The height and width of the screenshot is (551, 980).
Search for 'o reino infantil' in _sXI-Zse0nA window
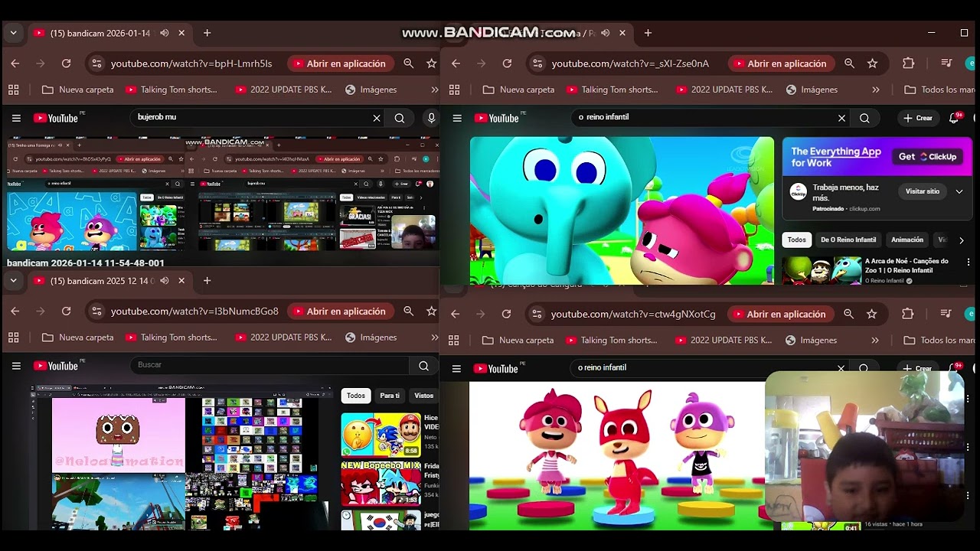tap(864, 118)
